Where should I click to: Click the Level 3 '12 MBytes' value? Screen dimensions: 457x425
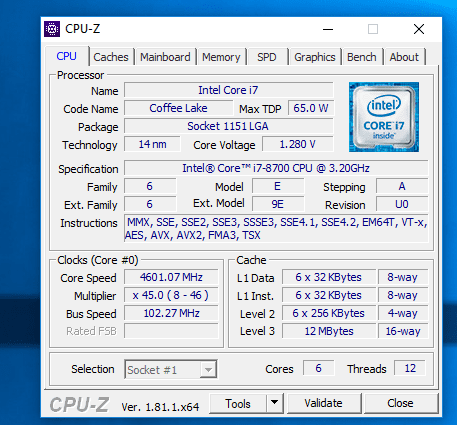pyautogui.click(x=329, y=331)
